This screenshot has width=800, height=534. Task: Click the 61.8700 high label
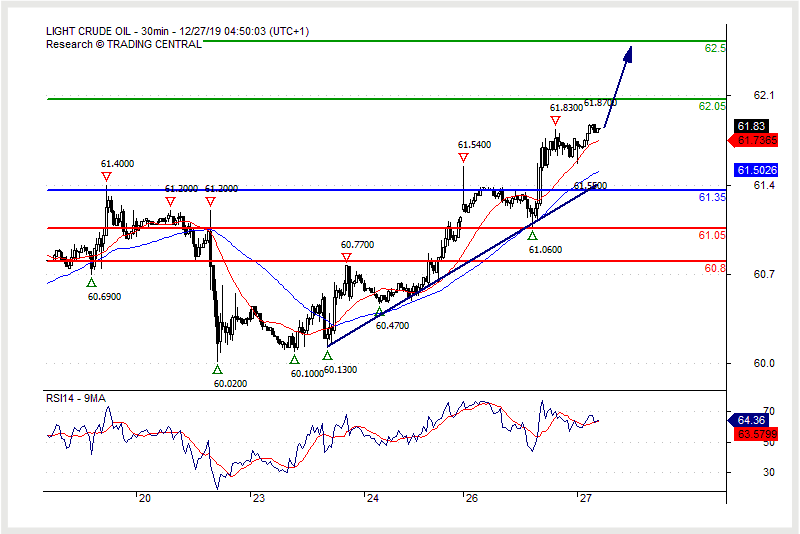click(601, 103)
